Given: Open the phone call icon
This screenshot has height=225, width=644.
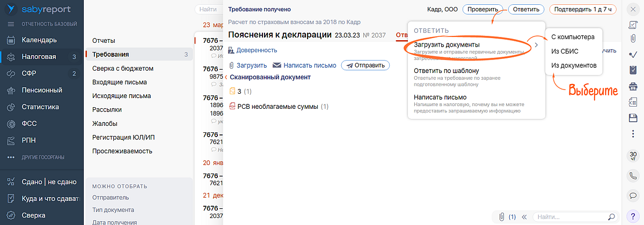Looking at the screenshot, I should (x=632, y=175).
